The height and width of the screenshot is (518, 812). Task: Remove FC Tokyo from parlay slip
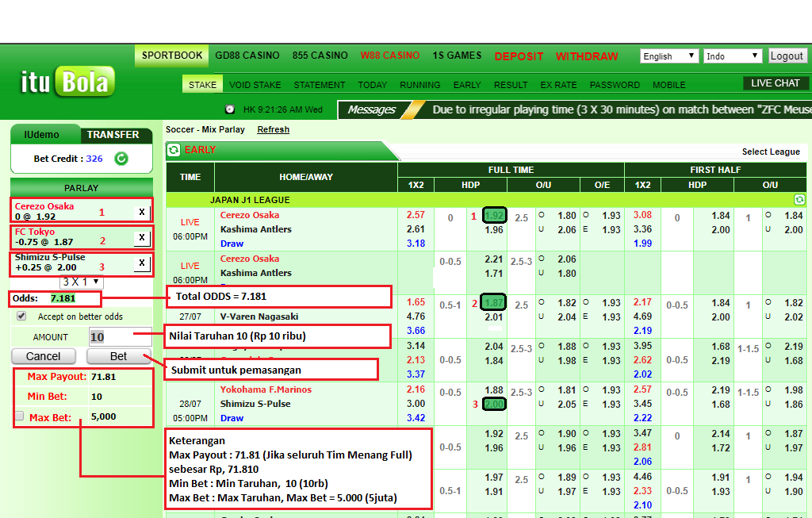click(142, 237)
